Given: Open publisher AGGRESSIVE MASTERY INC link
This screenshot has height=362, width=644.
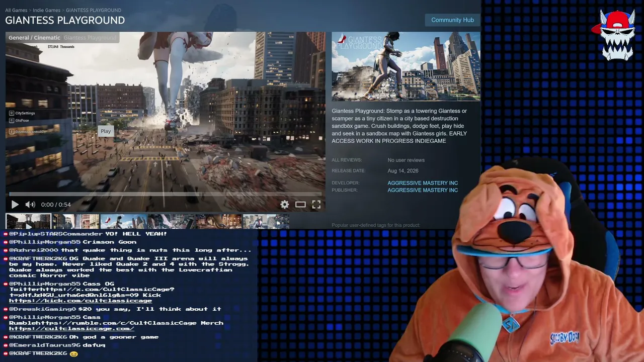Looking at the screenshot, I should 423,190.
